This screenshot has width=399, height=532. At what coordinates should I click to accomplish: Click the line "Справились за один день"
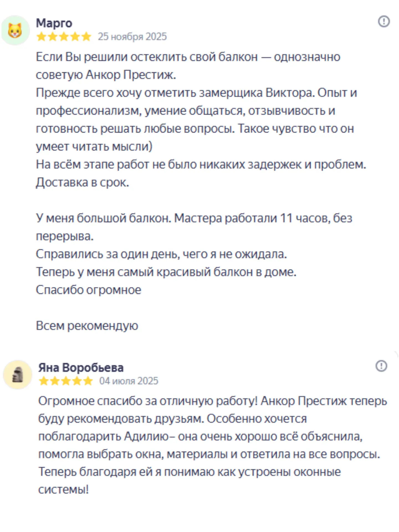tap(161, 254)
